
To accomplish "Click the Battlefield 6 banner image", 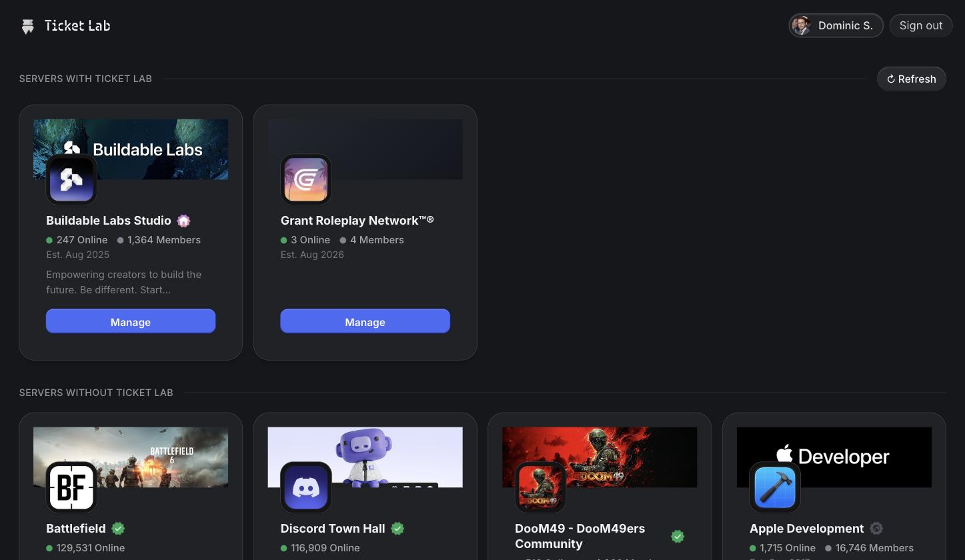I will [x=131, y=457].
